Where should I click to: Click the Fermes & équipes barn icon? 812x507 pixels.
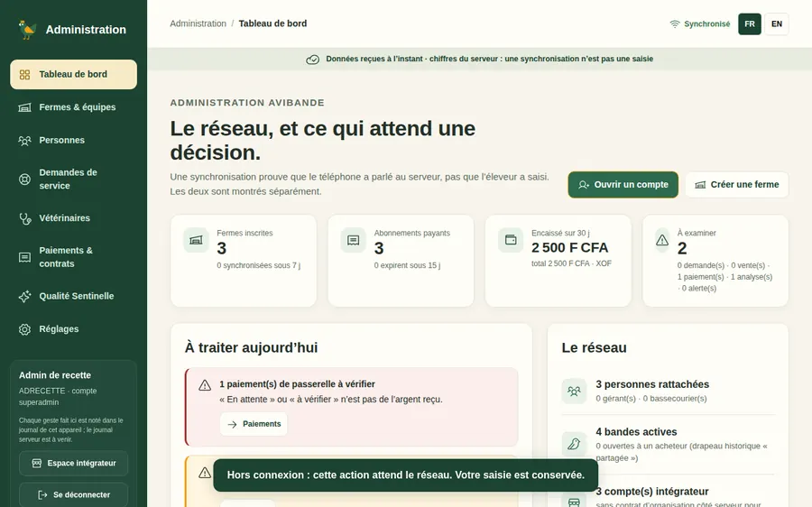(x=24, y=107)
